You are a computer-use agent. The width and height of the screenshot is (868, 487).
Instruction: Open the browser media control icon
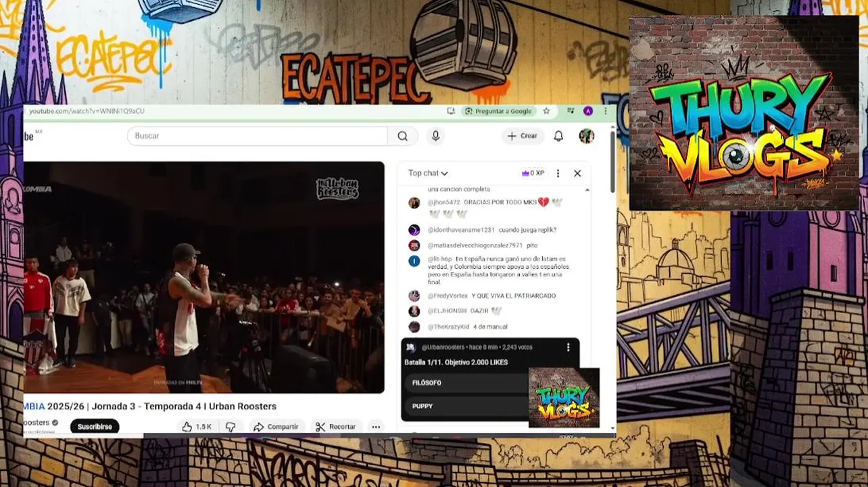click(571, 111)
